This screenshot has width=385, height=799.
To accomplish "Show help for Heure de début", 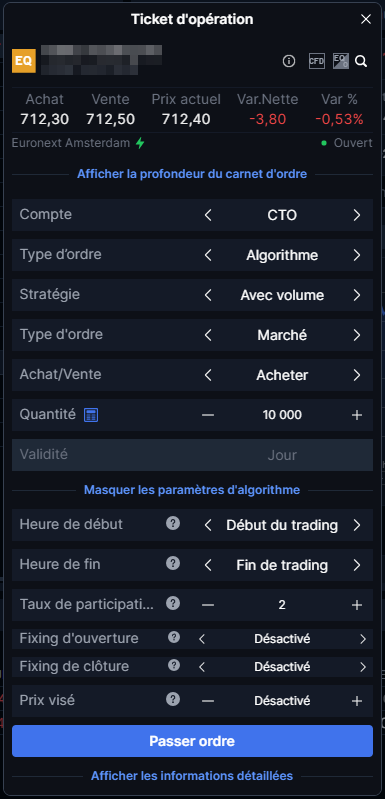I will (x=173, y=523).
